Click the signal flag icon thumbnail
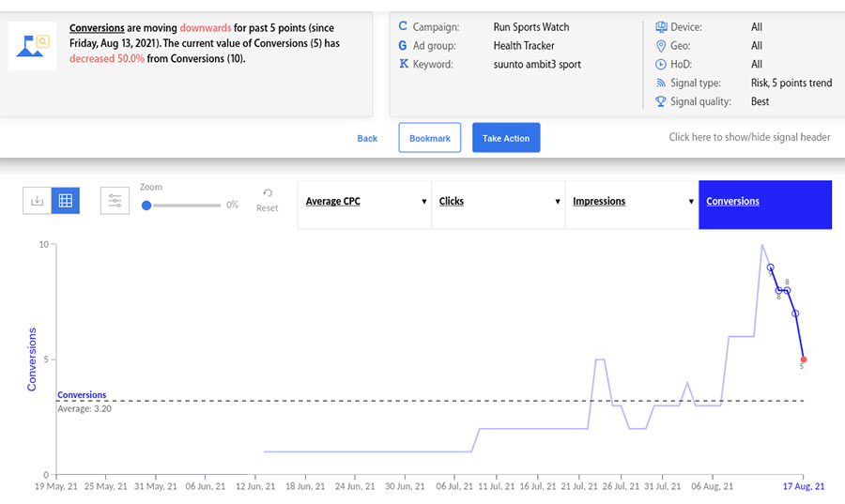Viewport: 845px width, 504px height. coord(32,46)
